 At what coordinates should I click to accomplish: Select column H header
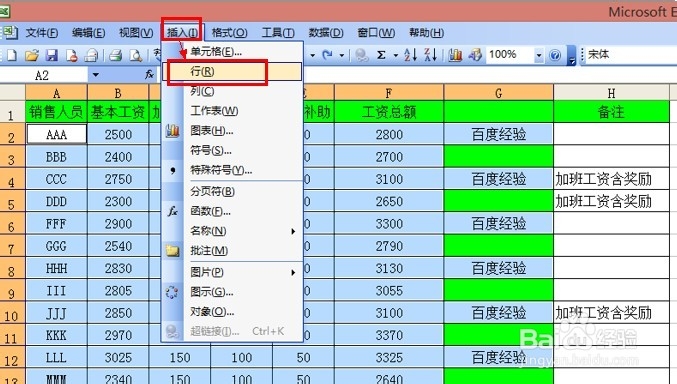click(611, 93)
